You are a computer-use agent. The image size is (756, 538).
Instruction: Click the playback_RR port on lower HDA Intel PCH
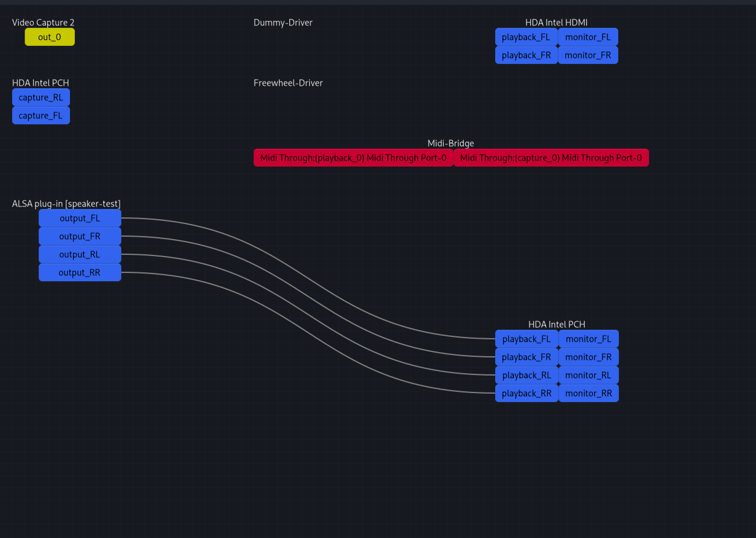526,393
